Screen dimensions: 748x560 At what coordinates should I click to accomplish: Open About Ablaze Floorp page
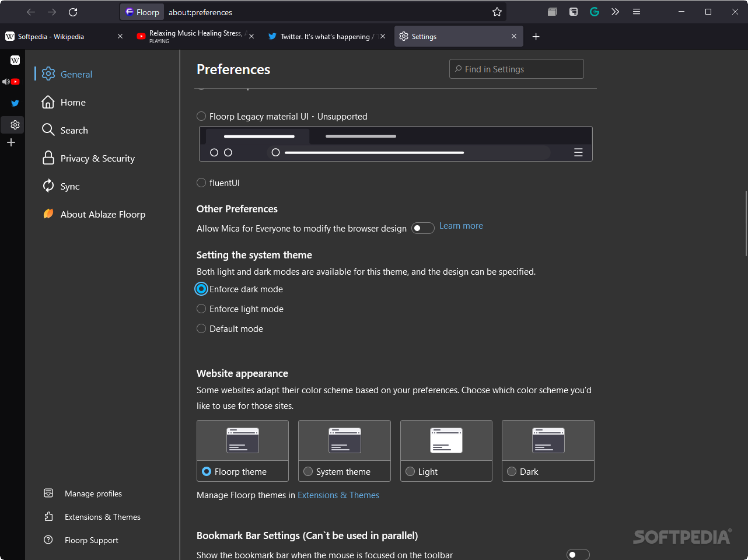[x=103, y=214]
